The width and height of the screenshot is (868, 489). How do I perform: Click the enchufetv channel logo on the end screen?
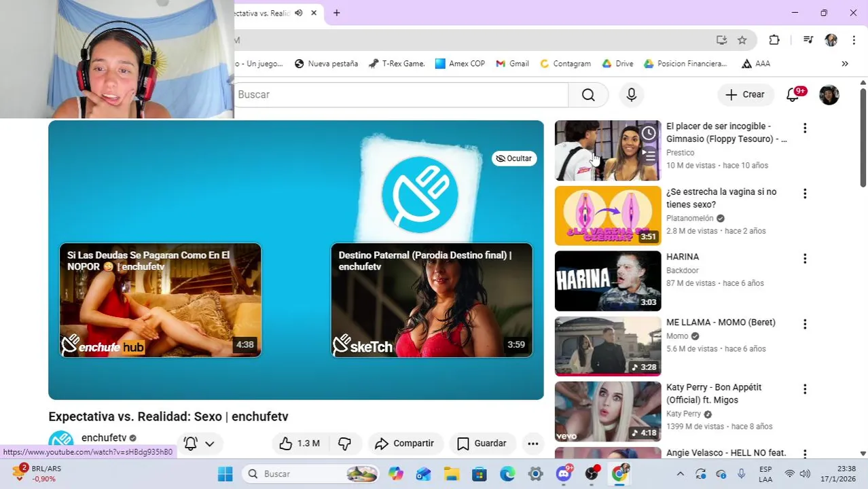tap(420, 194)
